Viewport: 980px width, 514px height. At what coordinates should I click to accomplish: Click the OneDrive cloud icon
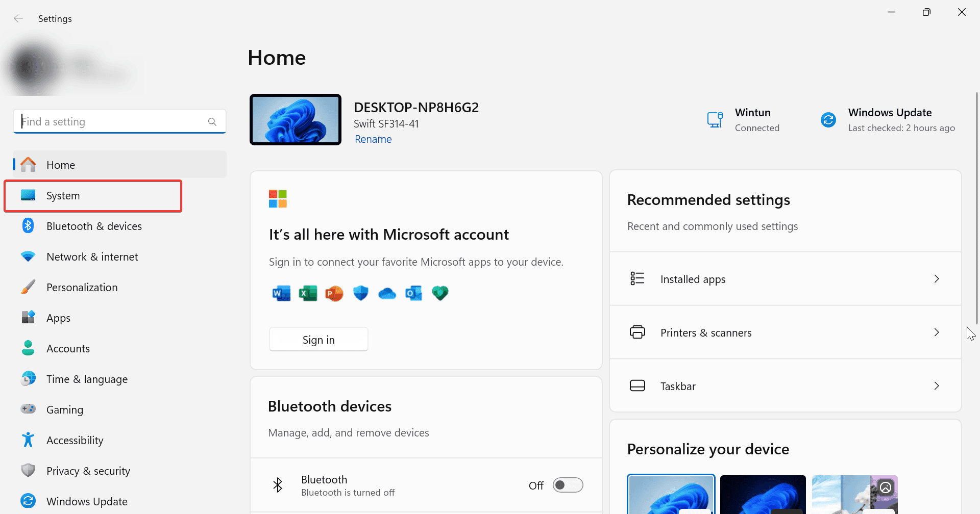pyautogui.click(x=387, y=293)
